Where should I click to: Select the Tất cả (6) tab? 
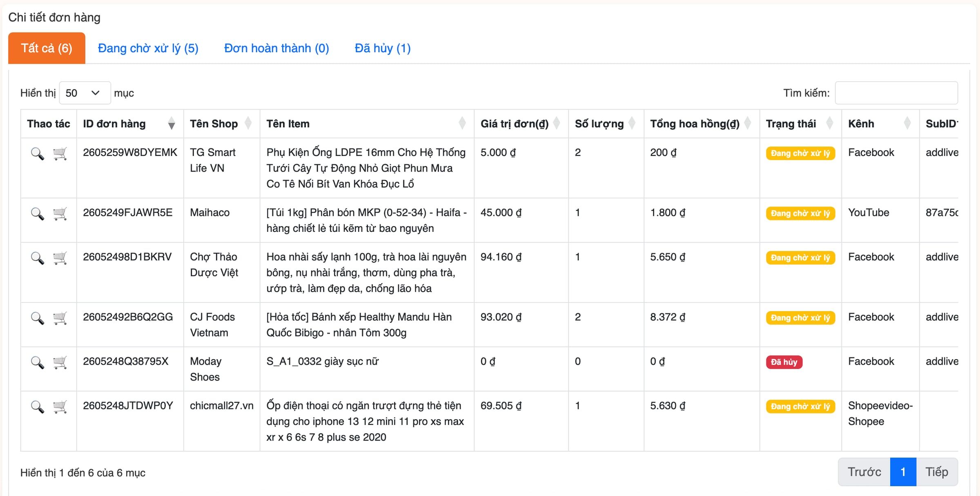click(x=47, y=48)
